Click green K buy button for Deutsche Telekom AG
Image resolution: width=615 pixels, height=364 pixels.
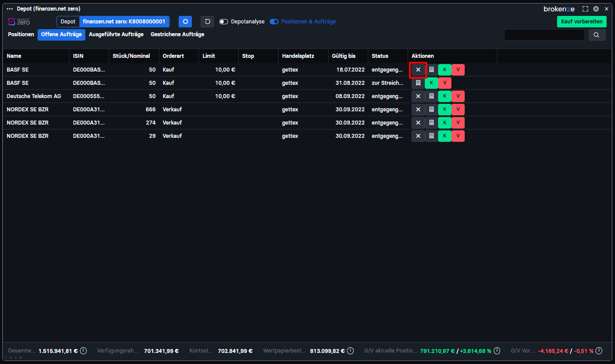[445, 96]
